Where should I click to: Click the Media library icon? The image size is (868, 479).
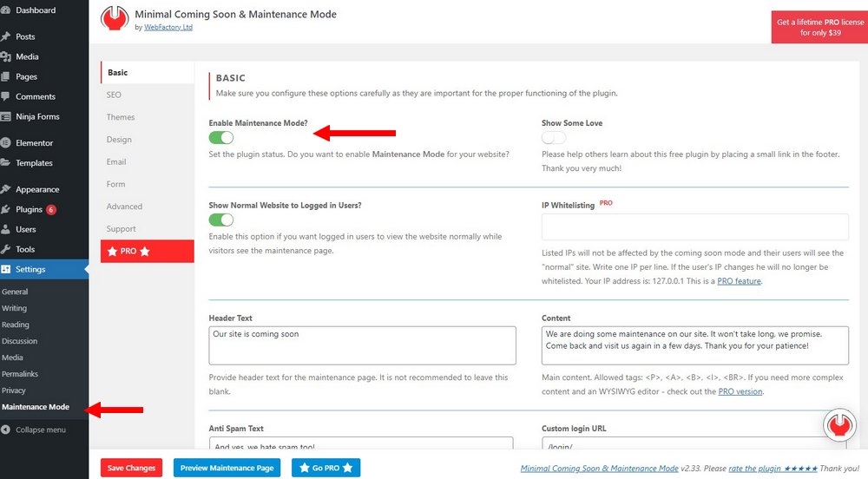5,56
